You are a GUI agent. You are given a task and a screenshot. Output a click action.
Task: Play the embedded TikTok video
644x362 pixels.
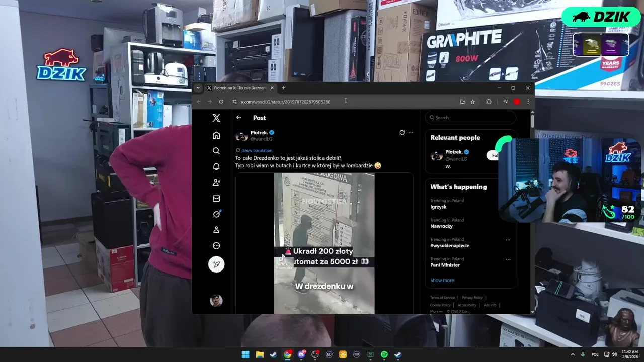[x=324, y=243]
